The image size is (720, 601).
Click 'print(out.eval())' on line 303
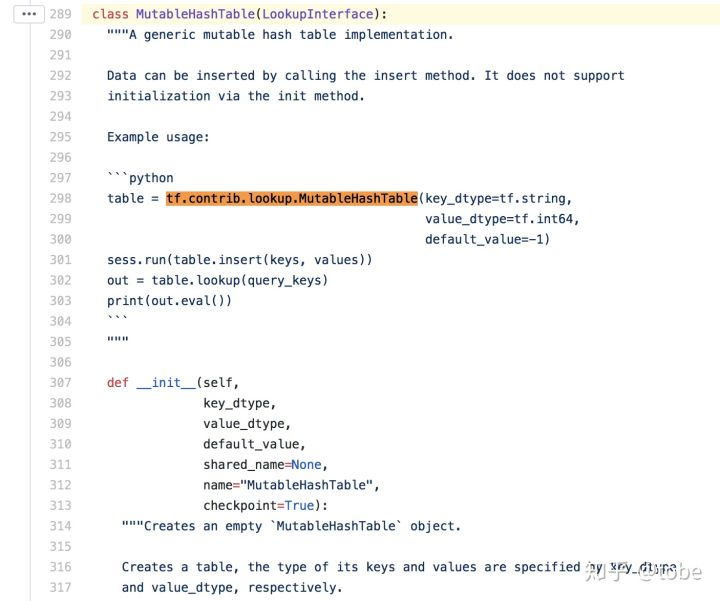169,301
